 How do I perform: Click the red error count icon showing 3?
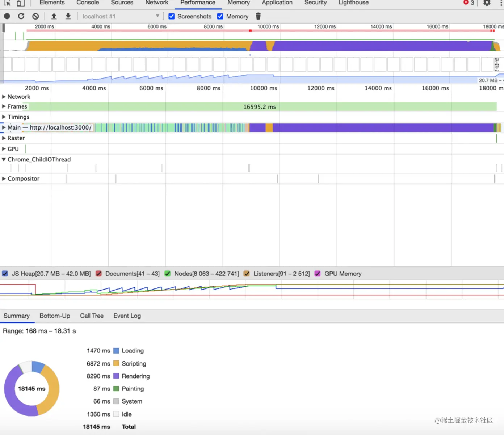(466, 3)
